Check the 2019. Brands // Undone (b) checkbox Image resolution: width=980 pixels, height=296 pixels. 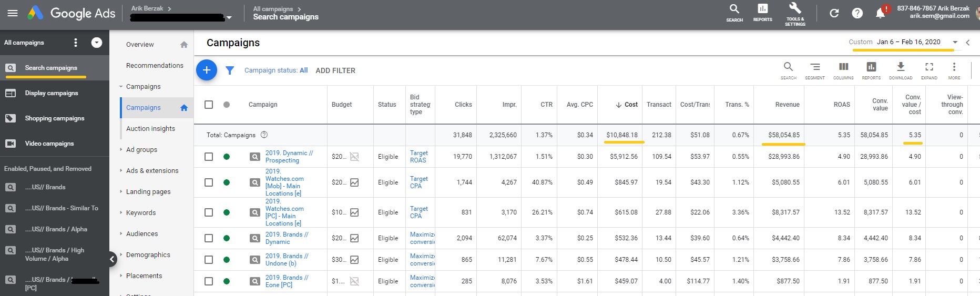[209, 260]
